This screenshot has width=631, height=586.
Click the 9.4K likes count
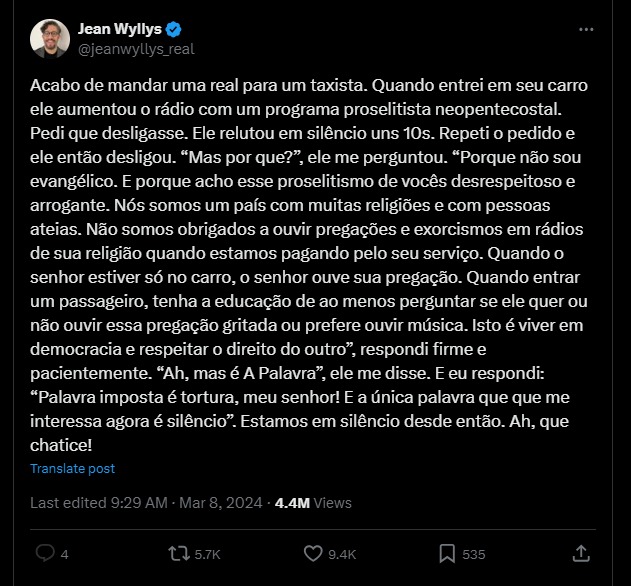[x=342, y=555]
